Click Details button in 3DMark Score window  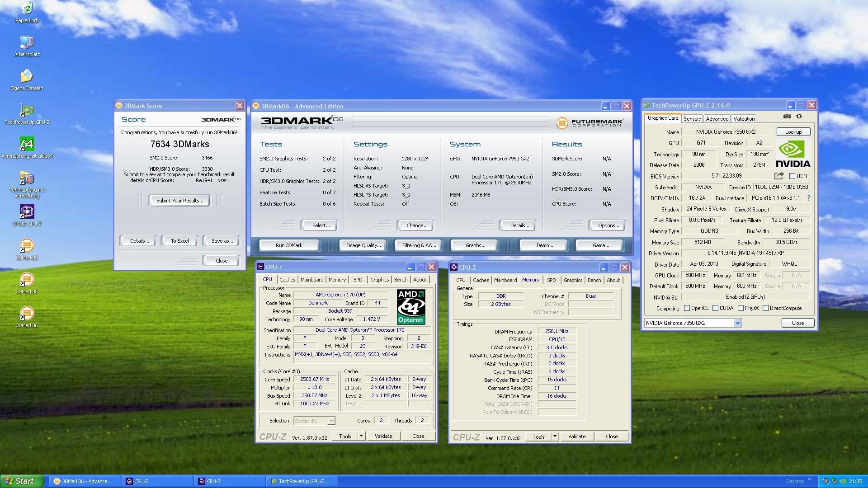point(139,241)
